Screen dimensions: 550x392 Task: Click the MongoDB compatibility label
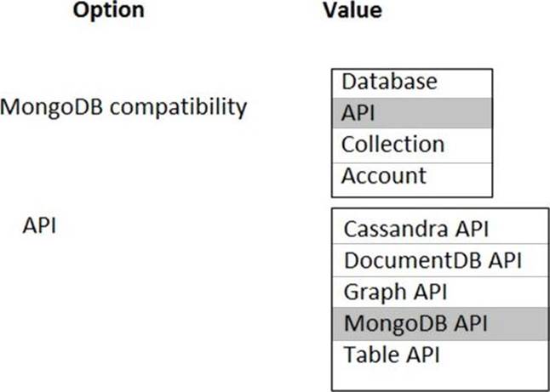coord(124,108)
